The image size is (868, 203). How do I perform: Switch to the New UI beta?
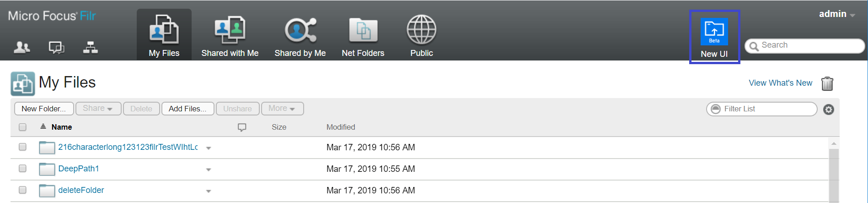tap(714, 37)
